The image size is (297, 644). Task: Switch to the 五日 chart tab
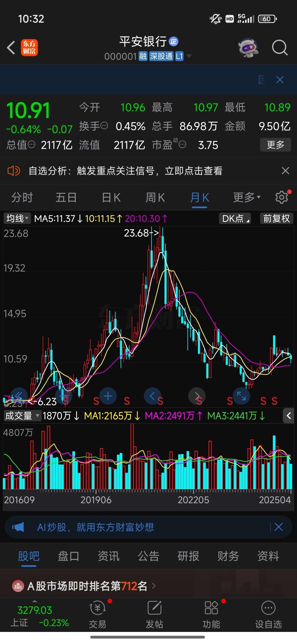(66, 197)
